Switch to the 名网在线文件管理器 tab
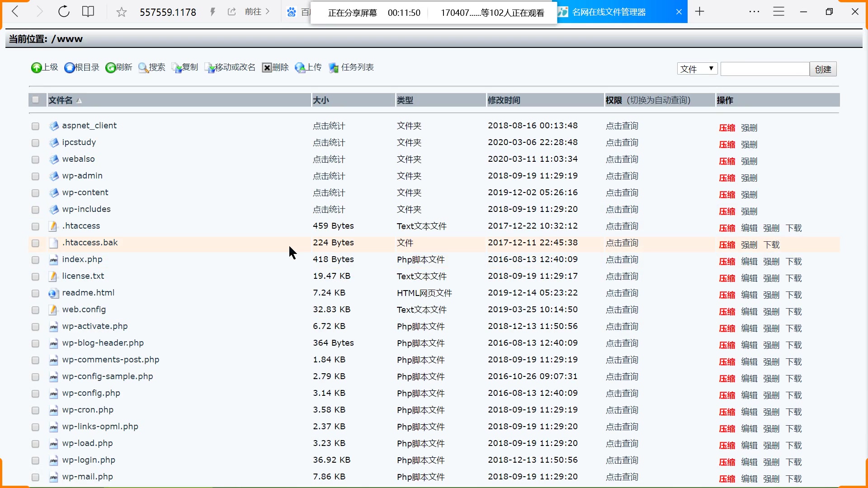This screenshot has height=488, width=868. coord(609,12)
